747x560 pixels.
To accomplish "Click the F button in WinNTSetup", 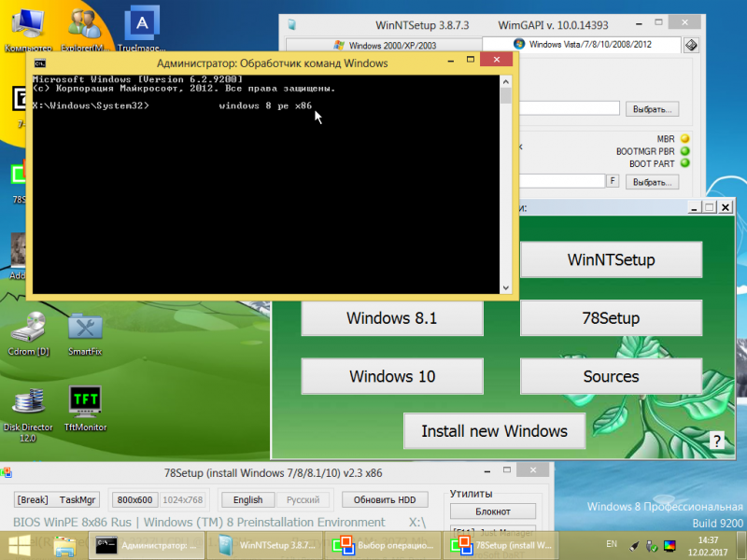I will [x=613, y=181].
